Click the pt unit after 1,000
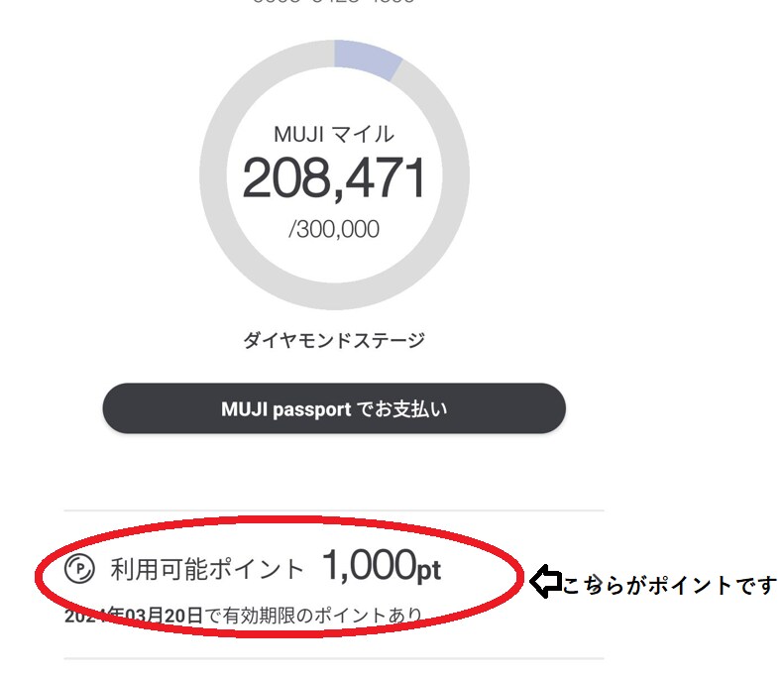784x677 pixels. click(428, 572)
